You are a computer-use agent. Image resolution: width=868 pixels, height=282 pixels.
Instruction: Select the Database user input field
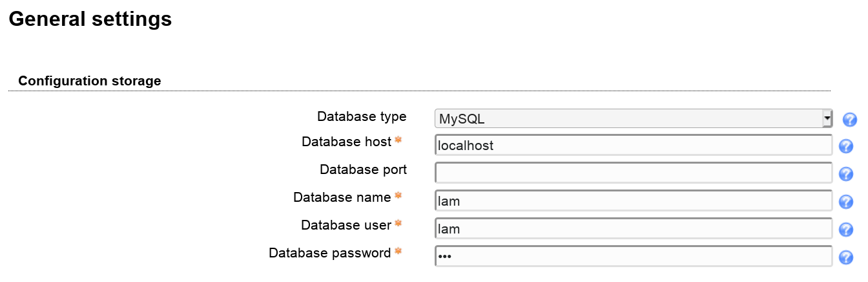coord(634,228)
